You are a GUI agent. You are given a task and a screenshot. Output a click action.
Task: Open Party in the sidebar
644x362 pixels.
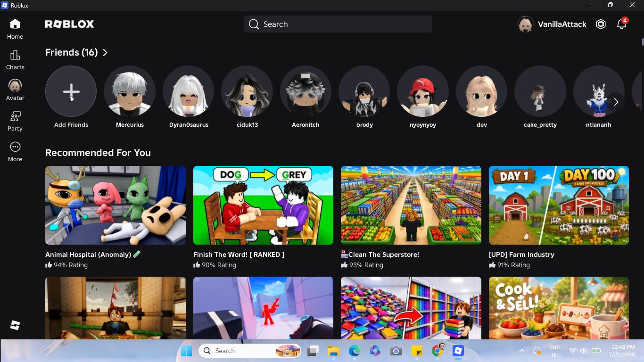click(x=15, y=121)
